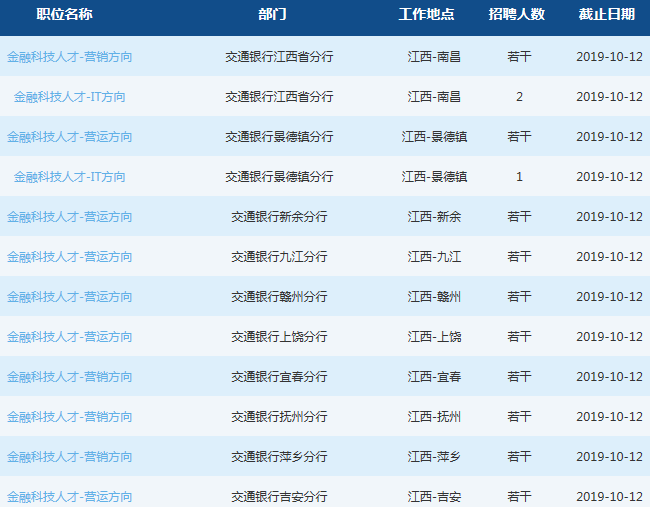Viewport: 650px width, 507px height.
Task: Click the 部门 column header
Action: point(272,15)
